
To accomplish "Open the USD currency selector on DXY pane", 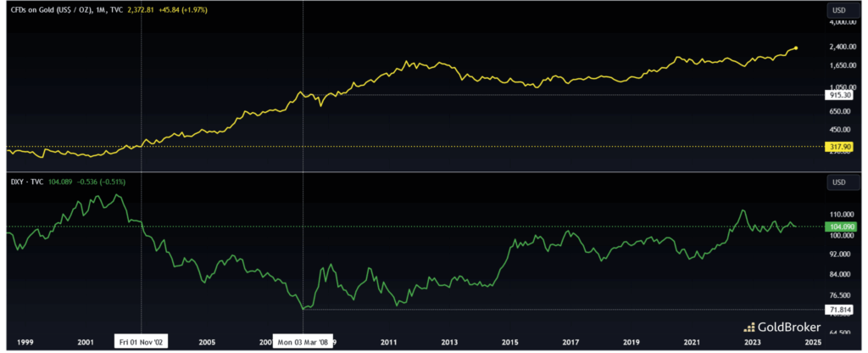I will tap(837, 182).
